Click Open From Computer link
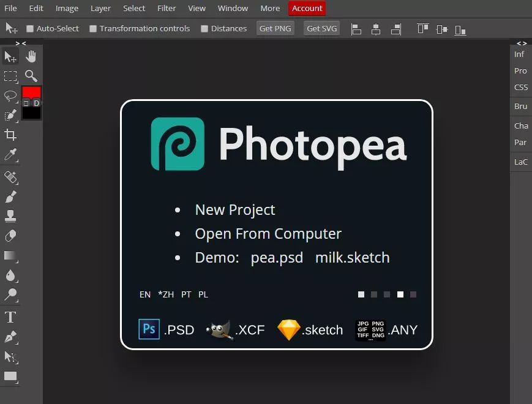Image resolution: width=532 pixels, height=404 pixels. (268, 234)
